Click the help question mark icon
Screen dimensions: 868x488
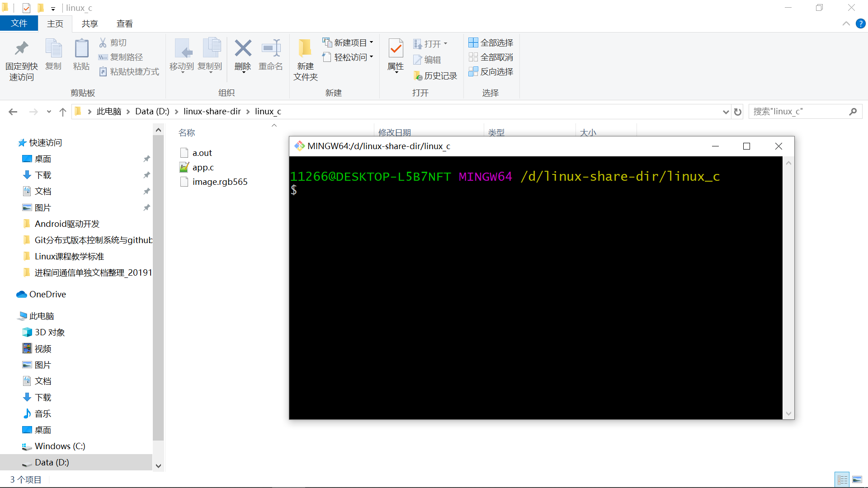tap(860, 24)
